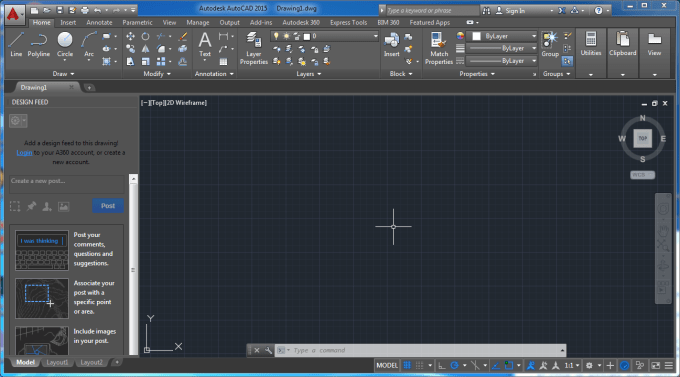Switch to the Annotate ribbon tab
Screen dimensions: 680x377
(99, 23)
